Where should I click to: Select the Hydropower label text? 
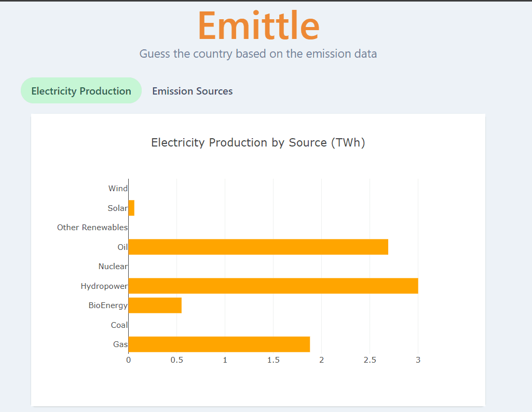104,286
